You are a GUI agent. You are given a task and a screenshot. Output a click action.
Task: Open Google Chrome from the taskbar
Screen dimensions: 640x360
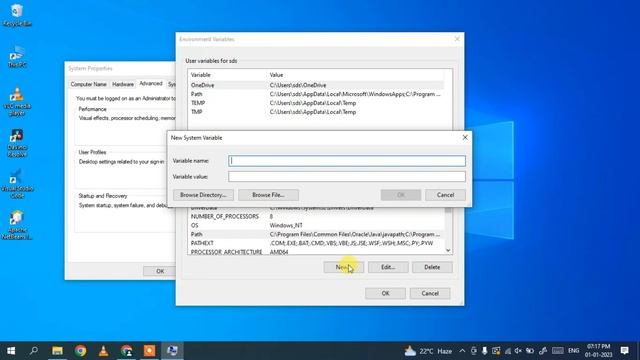point(80,351)
